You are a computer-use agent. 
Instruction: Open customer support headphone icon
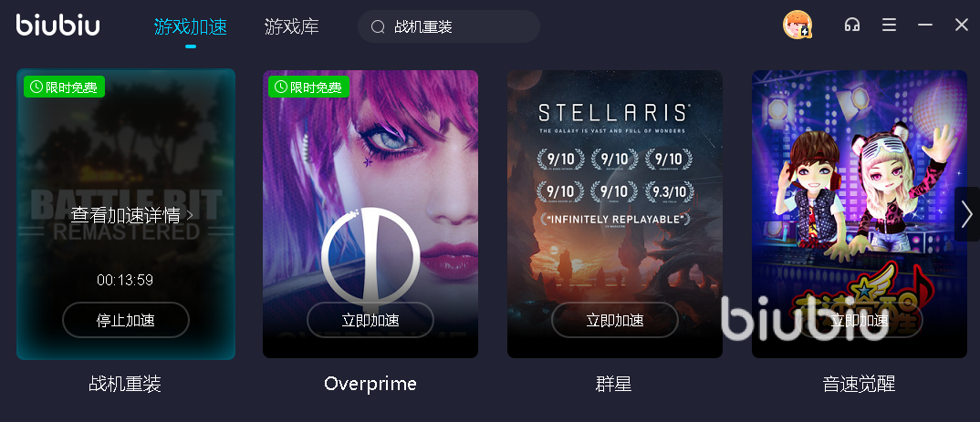[852, 25]
